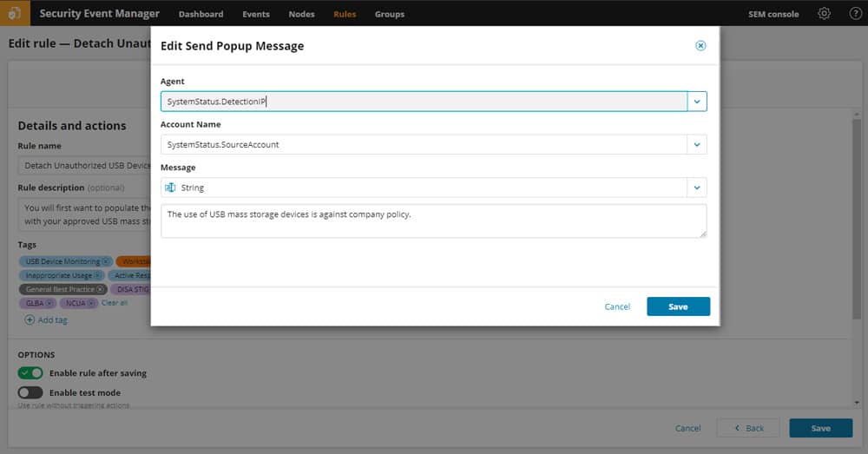
Task: Close the Edit Send Popup Message dialog
Action: coord(700,45)
